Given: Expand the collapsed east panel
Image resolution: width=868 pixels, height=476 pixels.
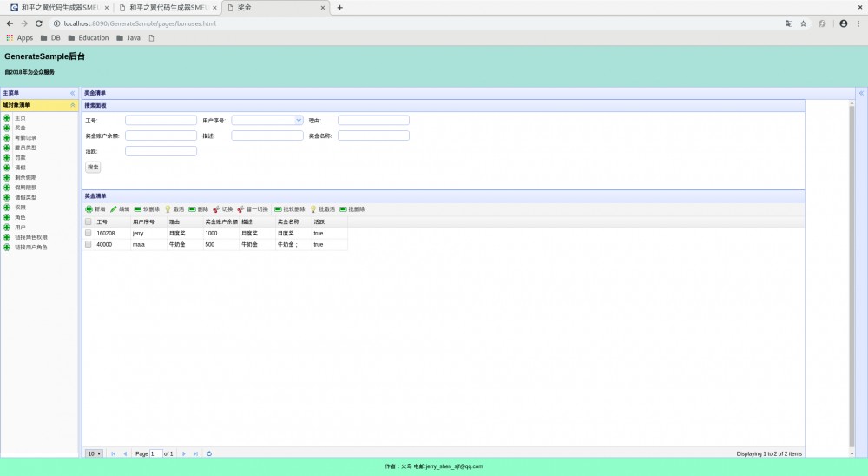Looking at the screenshot, I should pyautogui.click(x=861, y=93).
